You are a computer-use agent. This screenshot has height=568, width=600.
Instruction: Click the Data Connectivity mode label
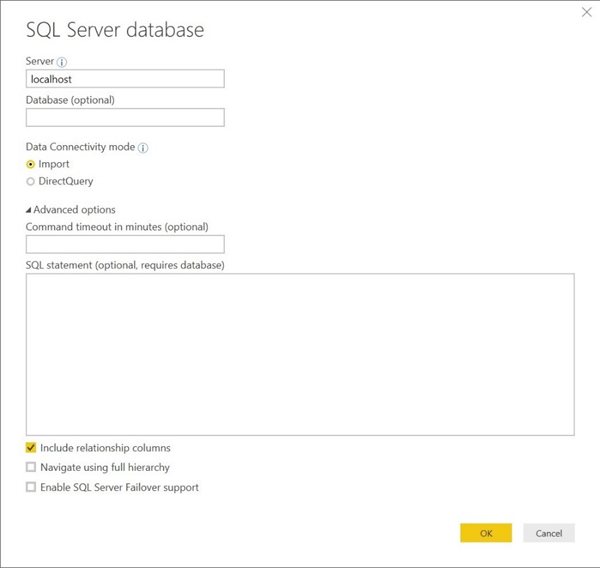point(80,147)
